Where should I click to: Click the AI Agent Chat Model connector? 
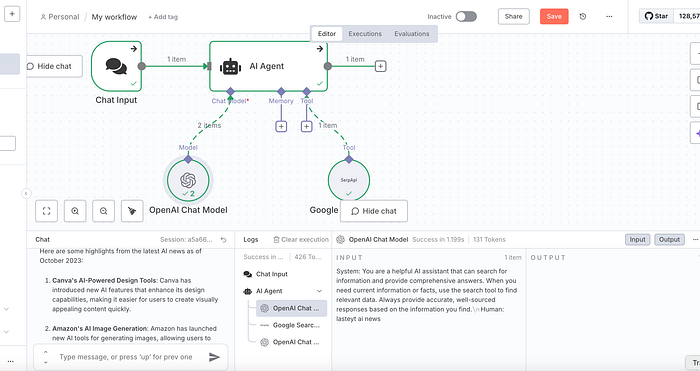[230, 92]
